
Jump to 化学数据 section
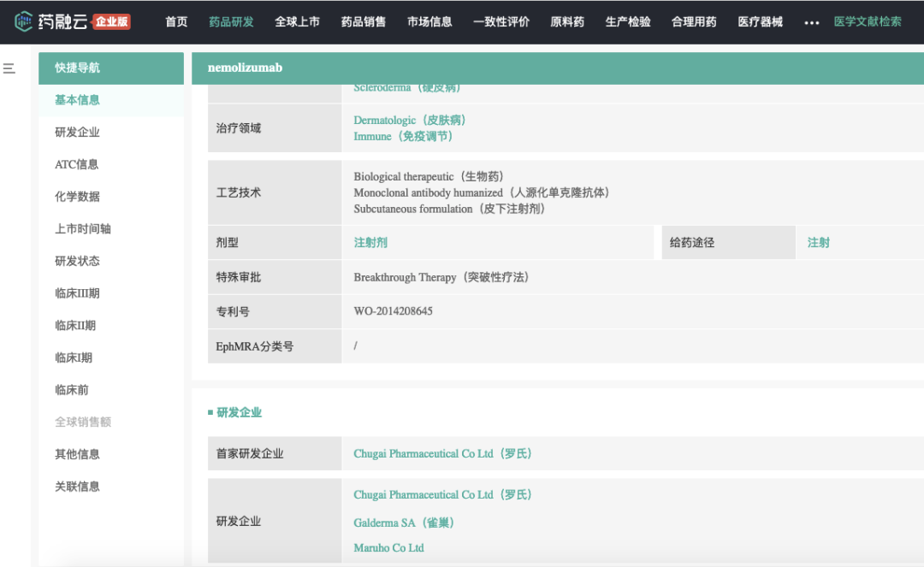coord(77,197)
